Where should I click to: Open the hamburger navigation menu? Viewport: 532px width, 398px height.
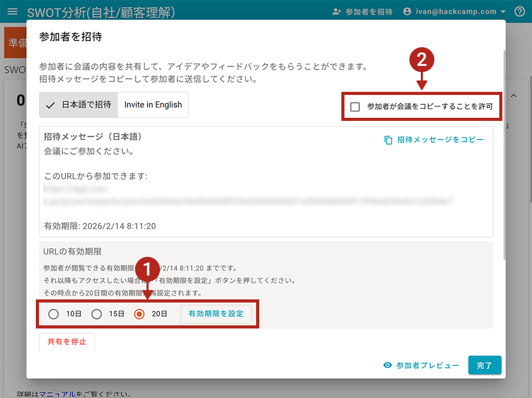pos(12,11)
